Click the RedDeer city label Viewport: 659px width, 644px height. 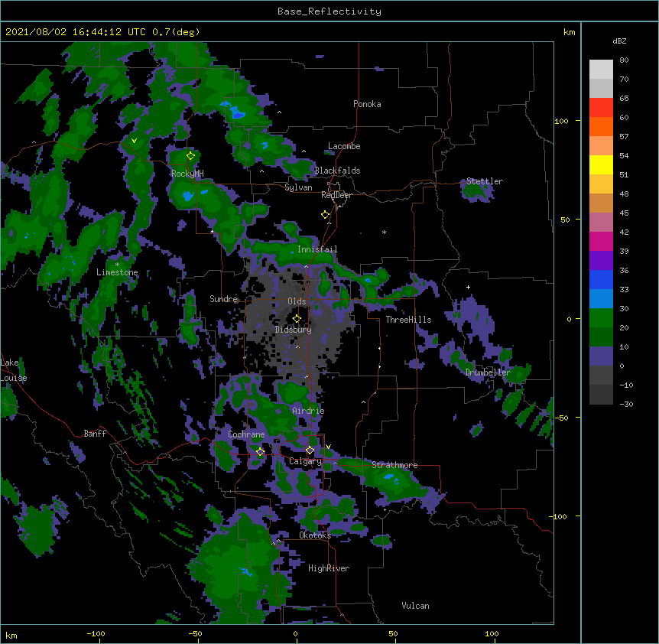pyautogui.click(x=336, y=195)
